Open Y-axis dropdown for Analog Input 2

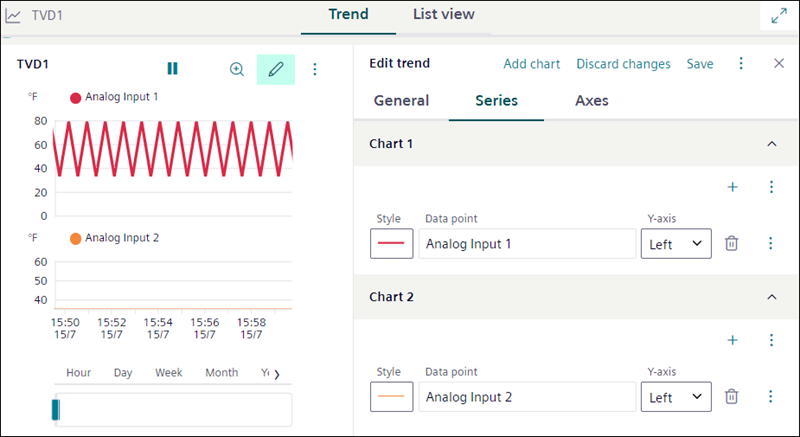(x=676, y=397)
